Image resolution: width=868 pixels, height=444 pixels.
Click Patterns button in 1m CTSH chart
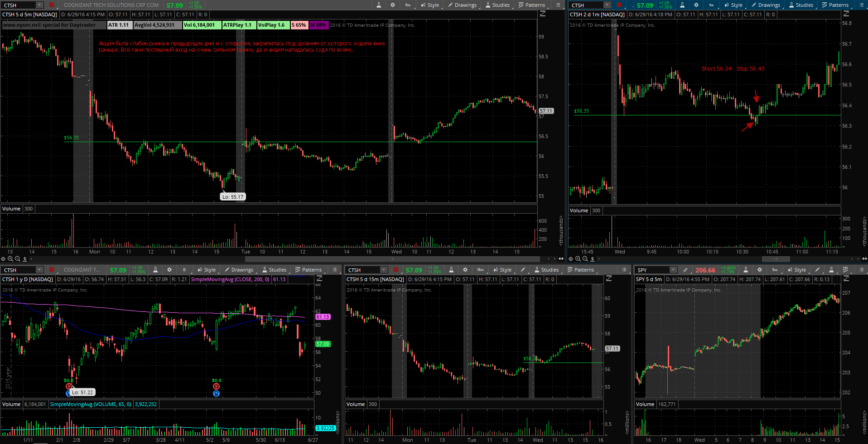(x=835, y=5)
